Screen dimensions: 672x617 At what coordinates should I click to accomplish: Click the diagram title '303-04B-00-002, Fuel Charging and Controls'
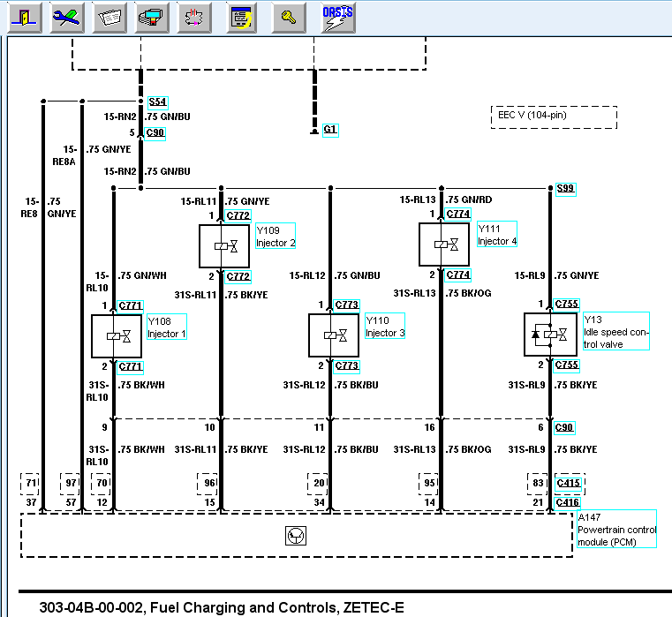pos(222,607)
